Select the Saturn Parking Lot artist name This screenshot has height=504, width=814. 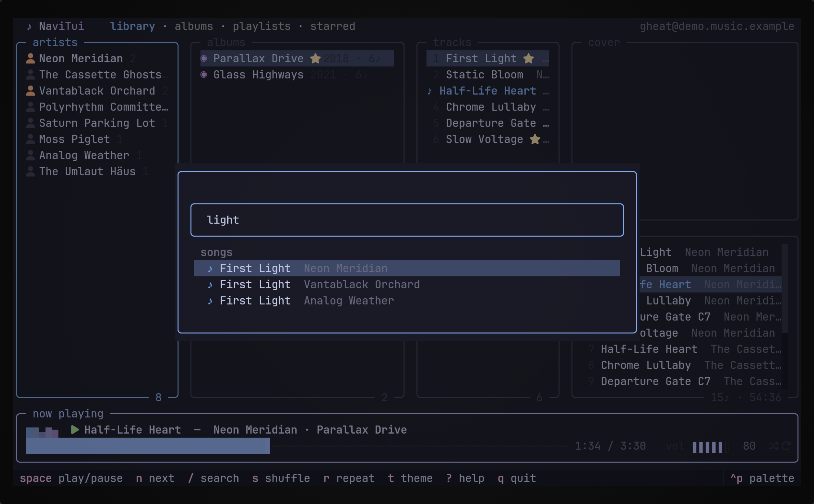point(97,123)
